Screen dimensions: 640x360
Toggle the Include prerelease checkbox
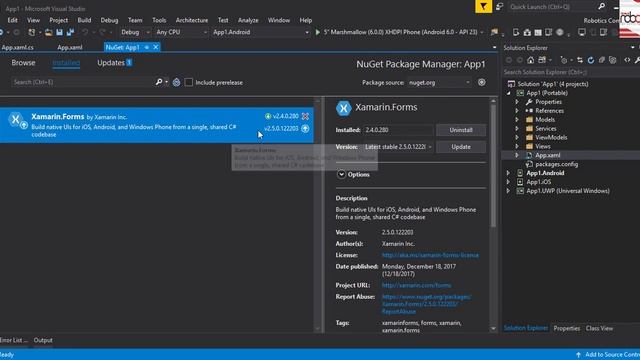click(x=189, y=82)
